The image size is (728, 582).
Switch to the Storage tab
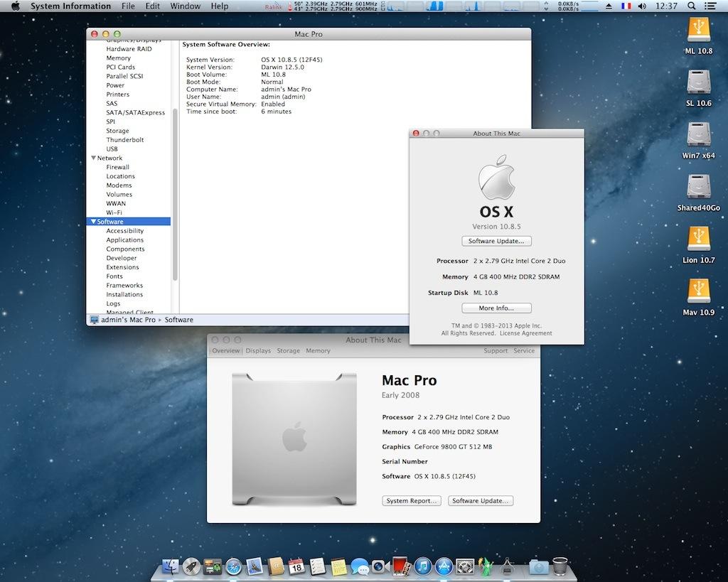[288, 351]
